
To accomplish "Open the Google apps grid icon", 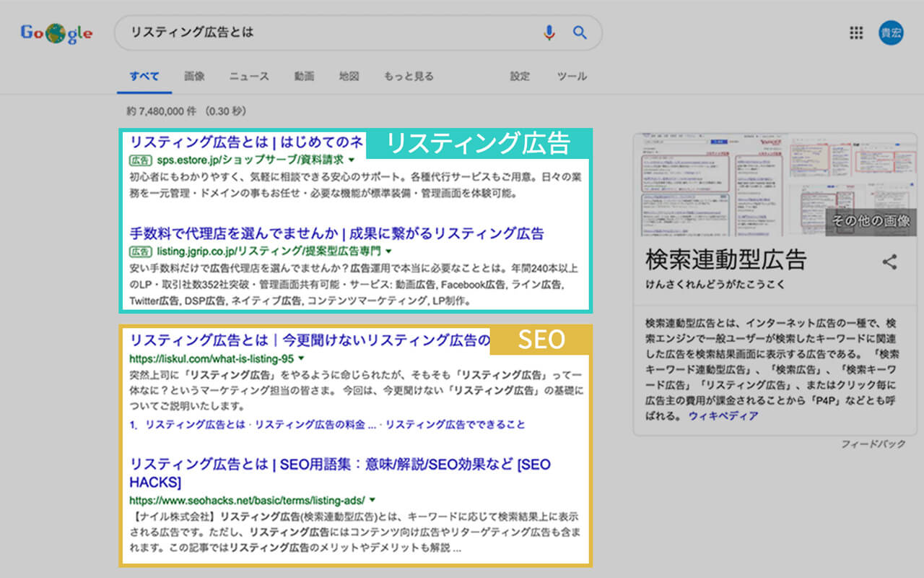I will click(x=855, y=33).
